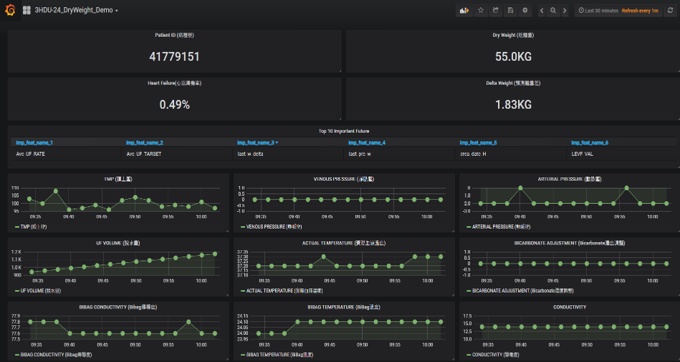The width and height of the screenshot is (680, 362).
Task: Click the 41779151 patient ID value
Action: pos(174,57)
